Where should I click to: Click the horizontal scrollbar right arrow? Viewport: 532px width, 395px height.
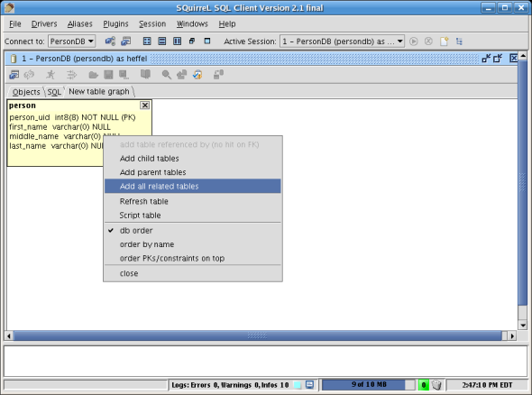pyautogui.click(x=512, y=336)
